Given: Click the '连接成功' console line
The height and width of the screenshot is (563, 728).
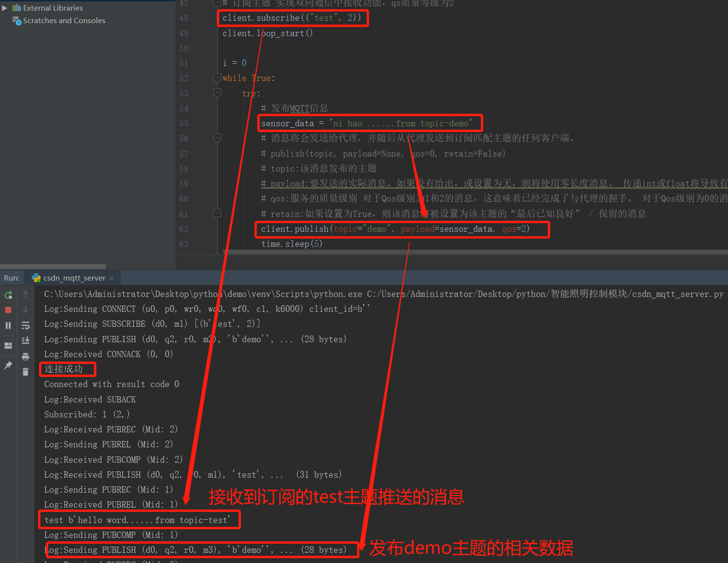Looking at the screenshot, I should [64, 369].
